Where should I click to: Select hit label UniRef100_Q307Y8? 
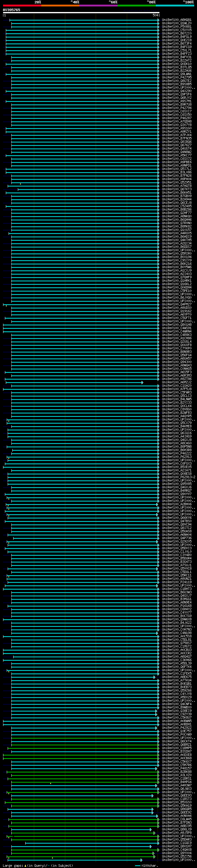tap(177, 125)
